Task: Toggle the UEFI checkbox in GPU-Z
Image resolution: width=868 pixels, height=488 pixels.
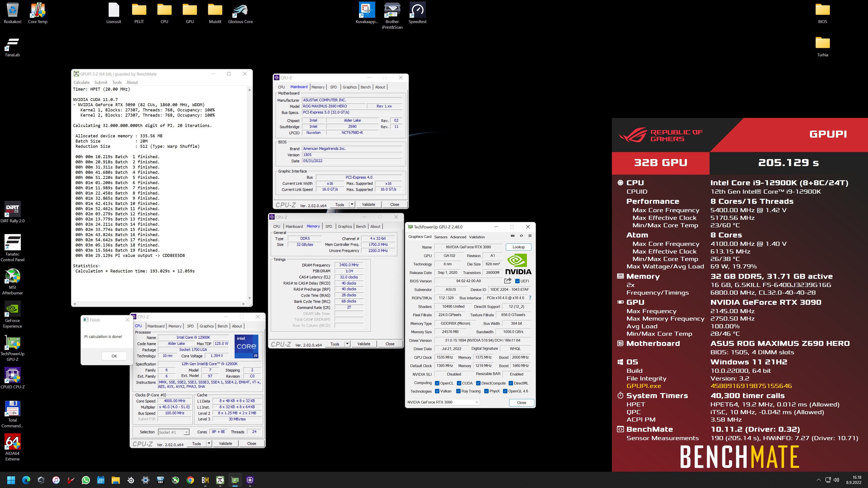Action: (517, 281)
